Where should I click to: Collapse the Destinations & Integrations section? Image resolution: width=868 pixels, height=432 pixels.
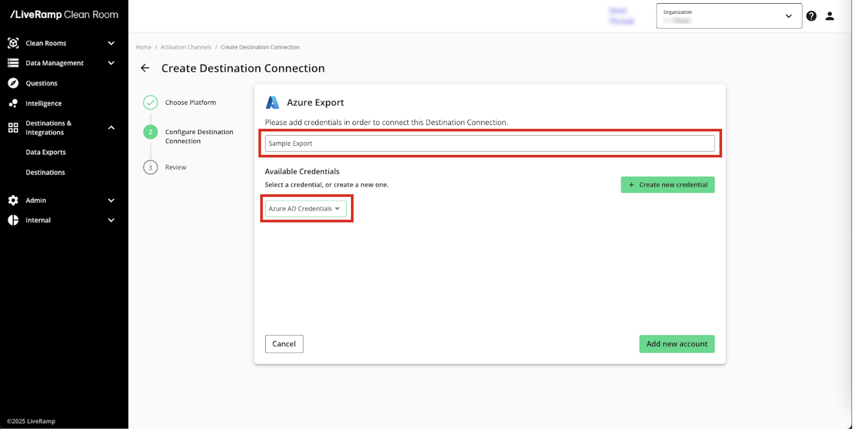pyautogui.click(x=111, y=128)
